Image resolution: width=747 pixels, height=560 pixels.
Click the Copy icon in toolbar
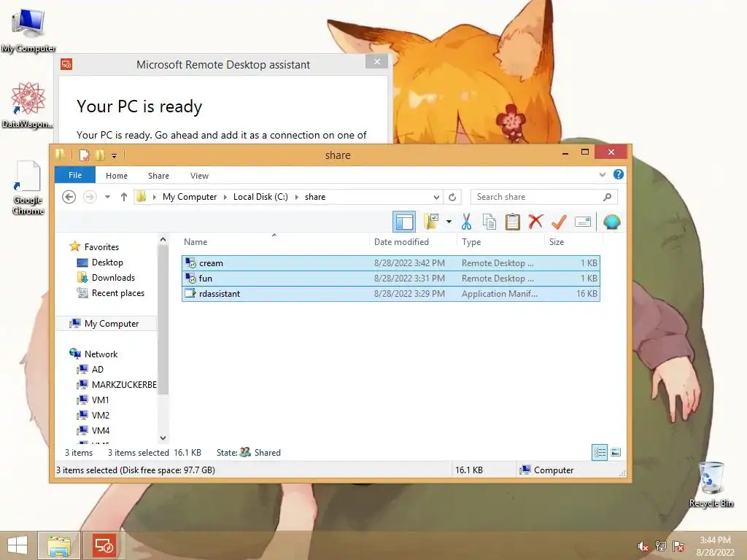coord(489,222)
